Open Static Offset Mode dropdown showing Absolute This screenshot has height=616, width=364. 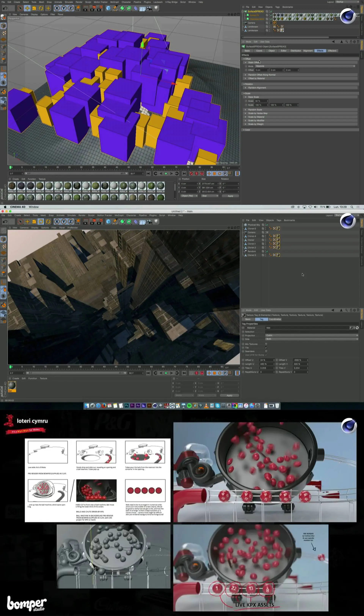coord(305,66)
